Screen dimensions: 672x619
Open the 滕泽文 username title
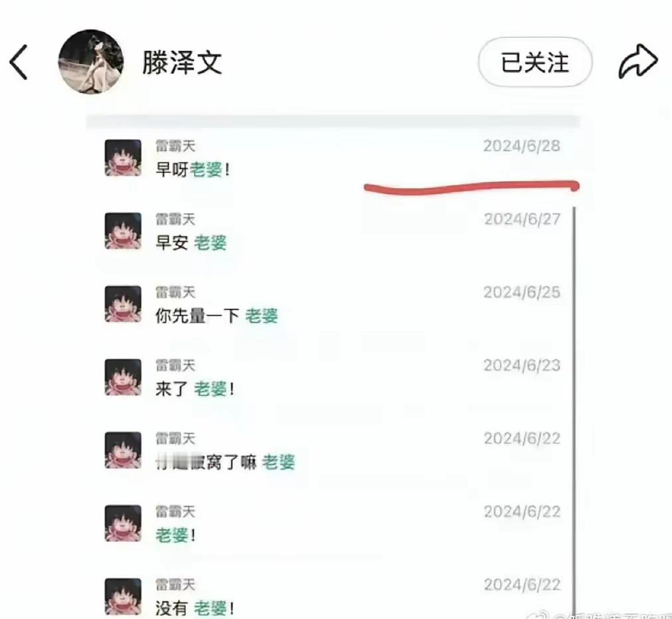click(x=182, y=62)
